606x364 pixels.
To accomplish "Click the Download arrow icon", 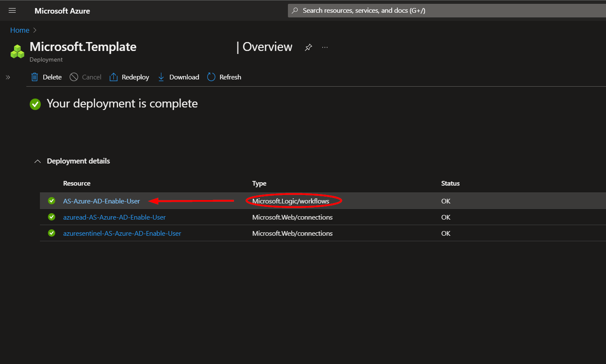I will (161, 77).
